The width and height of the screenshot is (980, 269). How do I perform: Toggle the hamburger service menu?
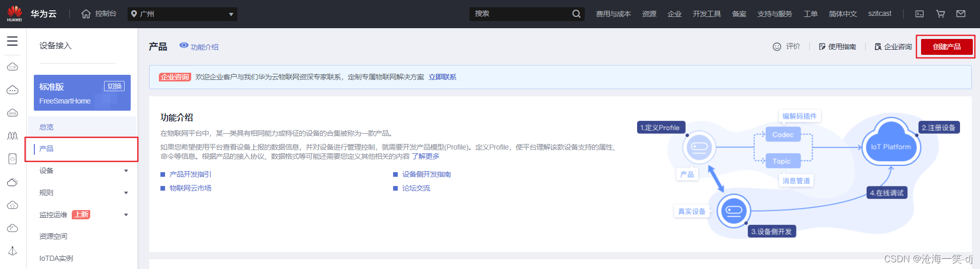[x=12, y=41]
